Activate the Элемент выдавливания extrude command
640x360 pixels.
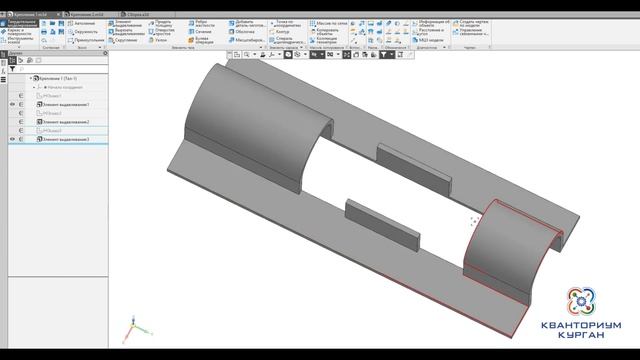(x=126, y=23)
